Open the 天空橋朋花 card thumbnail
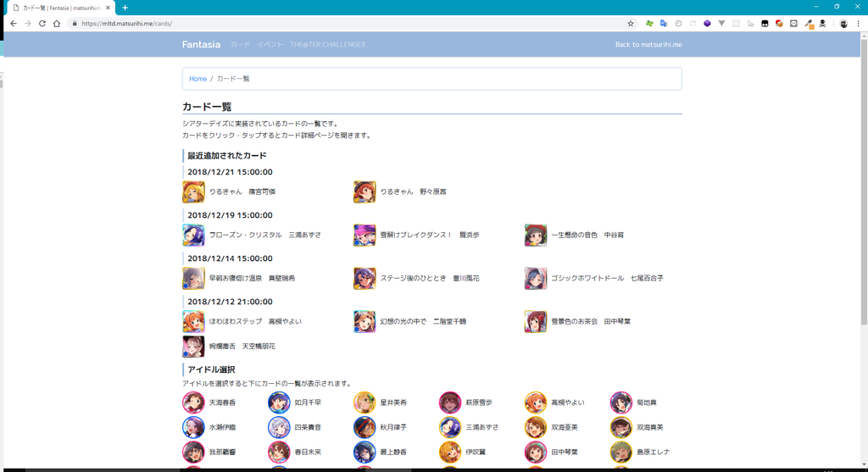 coord(193,347)
